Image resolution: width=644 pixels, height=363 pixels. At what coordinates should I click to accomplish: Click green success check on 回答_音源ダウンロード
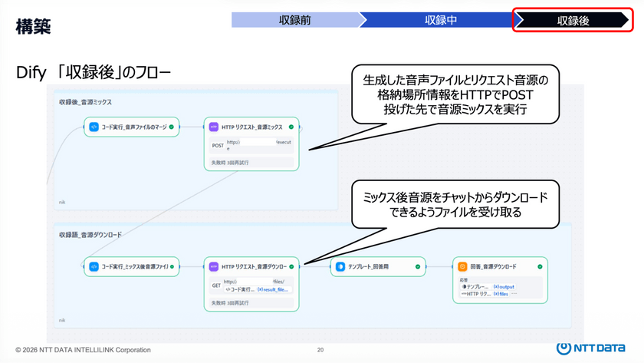[x=540, y=266]
